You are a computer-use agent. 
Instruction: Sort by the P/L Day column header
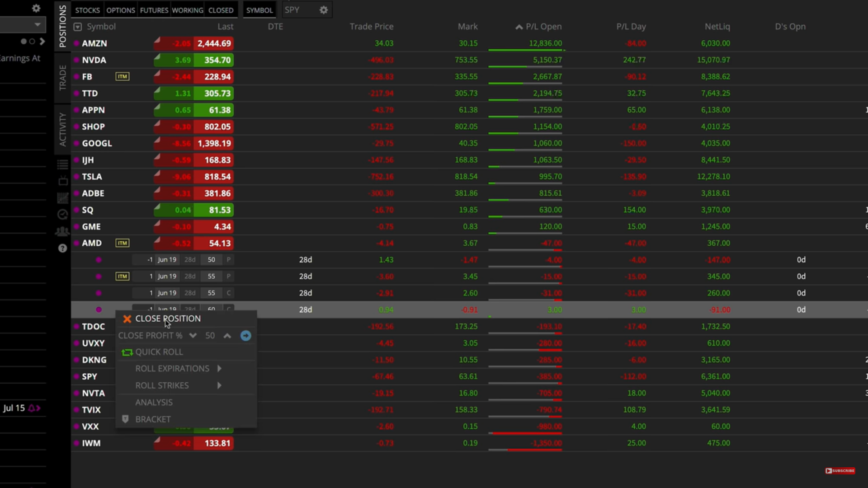click(631, 27)
